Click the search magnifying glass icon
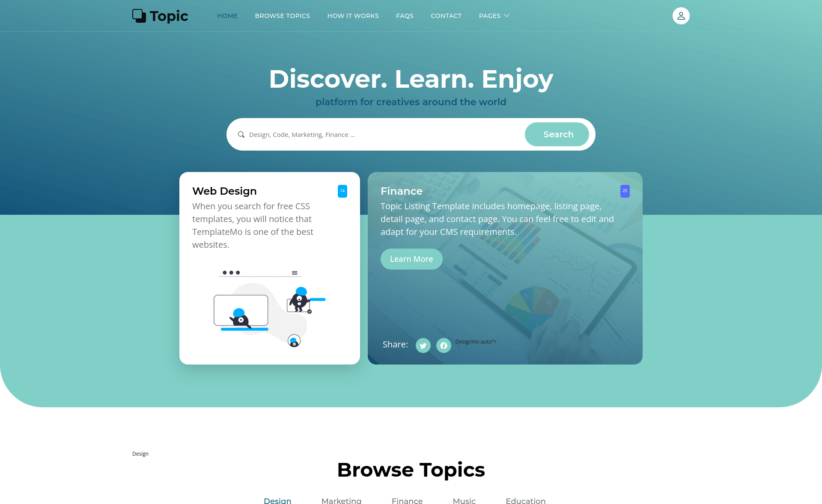 241,134
